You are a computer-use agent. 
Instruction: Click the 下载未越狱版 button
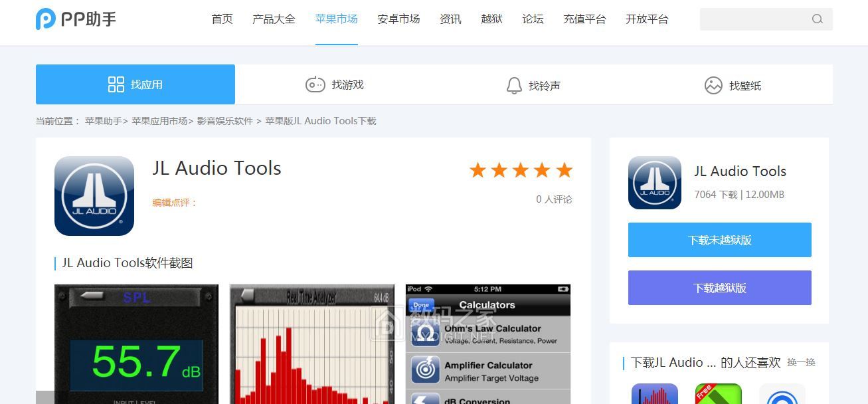pyautogui.click(x=720, y=240)
